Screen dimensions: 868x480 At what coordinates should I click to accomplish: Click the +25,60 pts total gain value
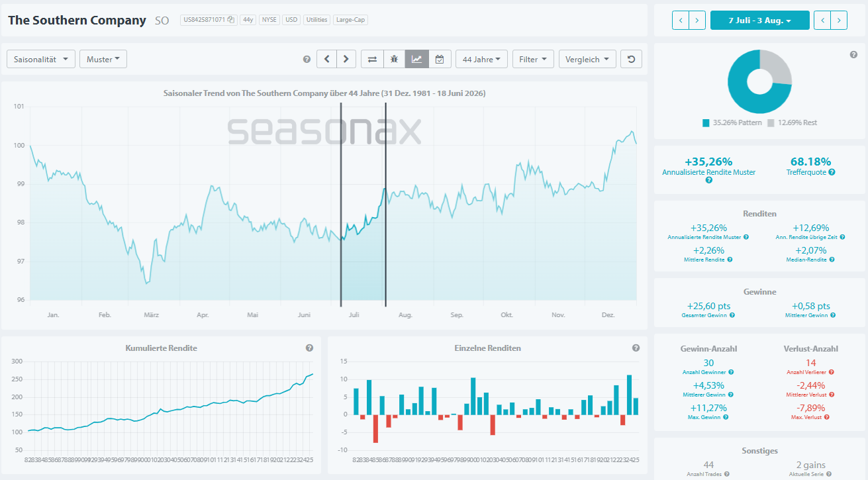708,306
